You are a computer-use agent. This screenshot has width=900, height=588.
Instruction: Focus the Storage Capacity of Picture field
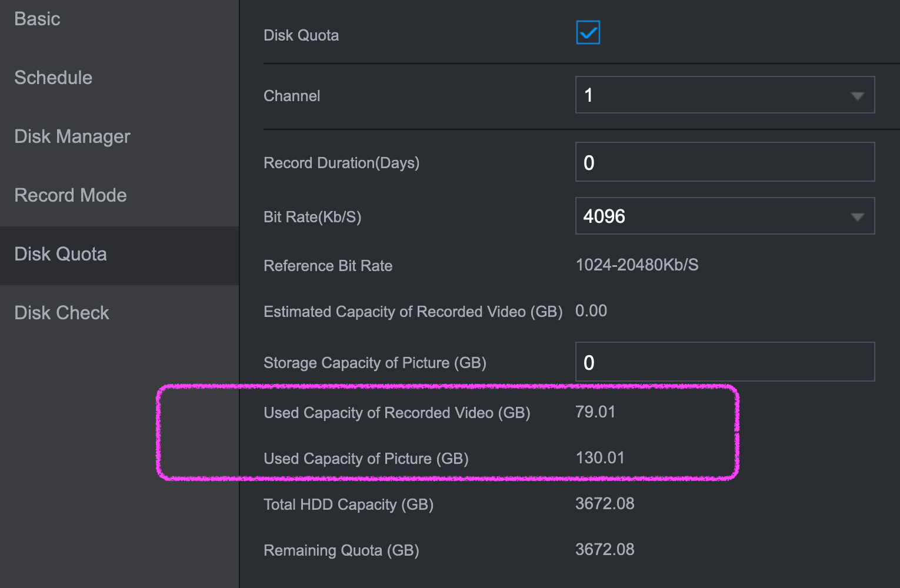click(724, 362)
